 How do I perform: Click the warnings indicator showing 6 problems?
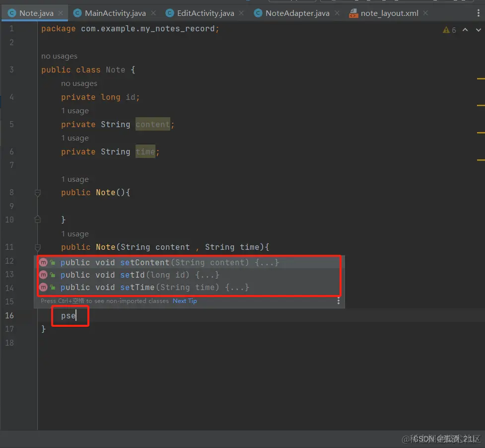coord(449,30)
